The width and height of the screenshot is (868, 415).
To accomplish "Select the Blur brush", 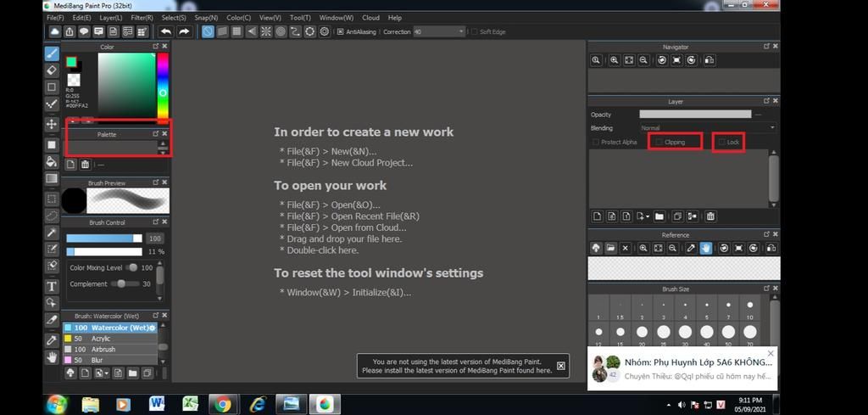I will pos(110,360).
